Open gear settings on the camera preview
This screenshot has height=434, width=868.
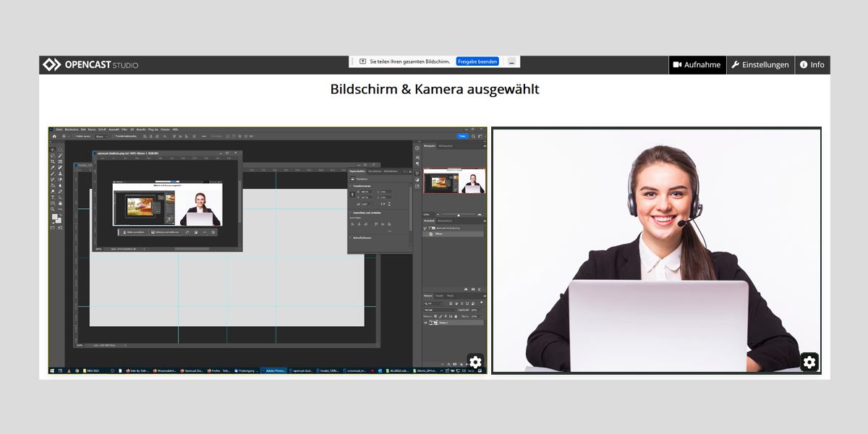pos(809,362)
